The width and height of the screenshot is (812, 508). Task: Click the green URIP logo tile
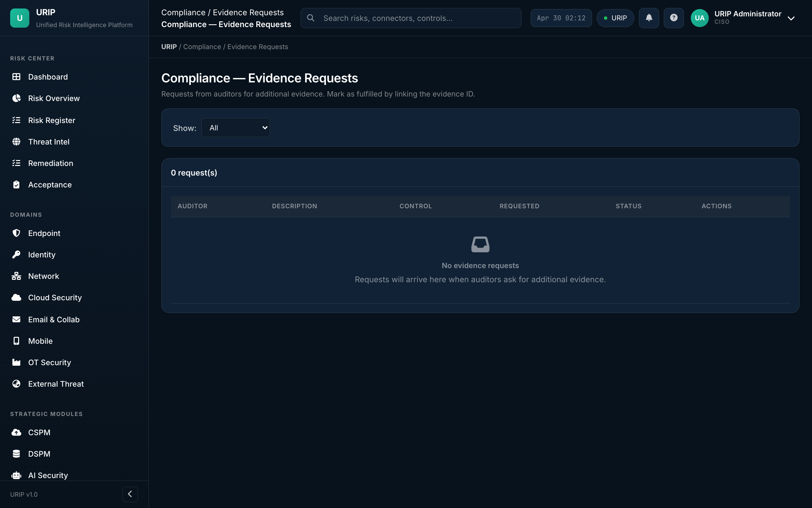point(20,18)
